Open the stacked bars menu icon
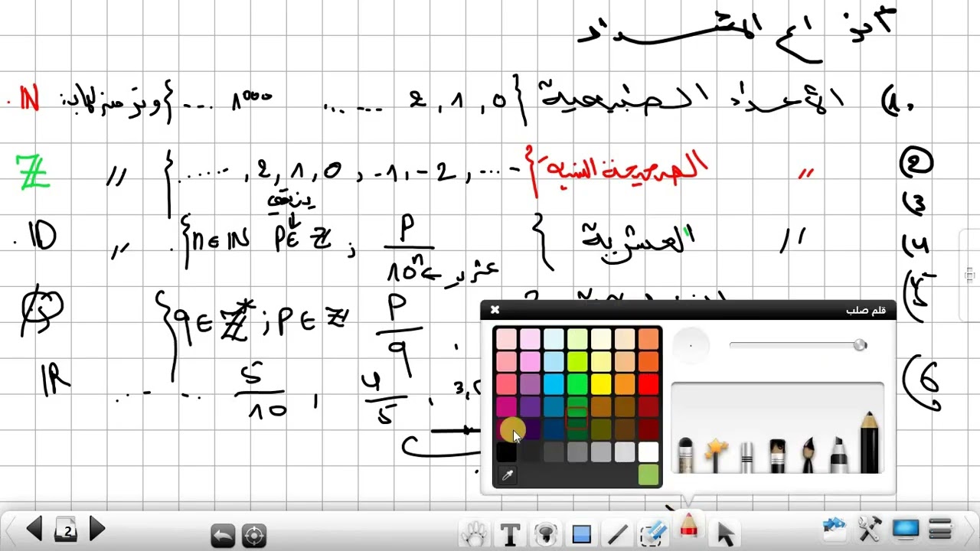980x551 pixels. 940,528
